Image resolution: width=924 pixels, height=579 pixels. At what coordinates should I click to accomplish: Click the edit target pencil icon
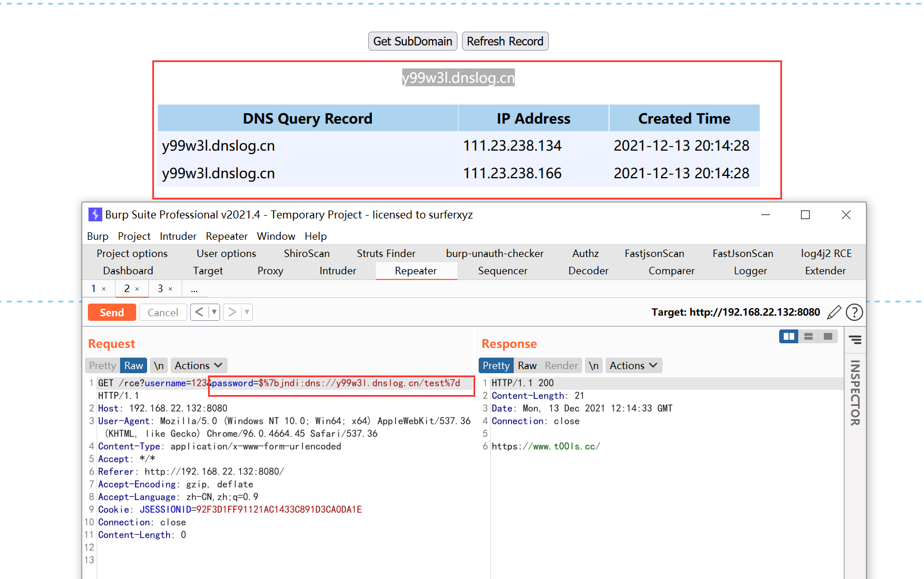834,312
